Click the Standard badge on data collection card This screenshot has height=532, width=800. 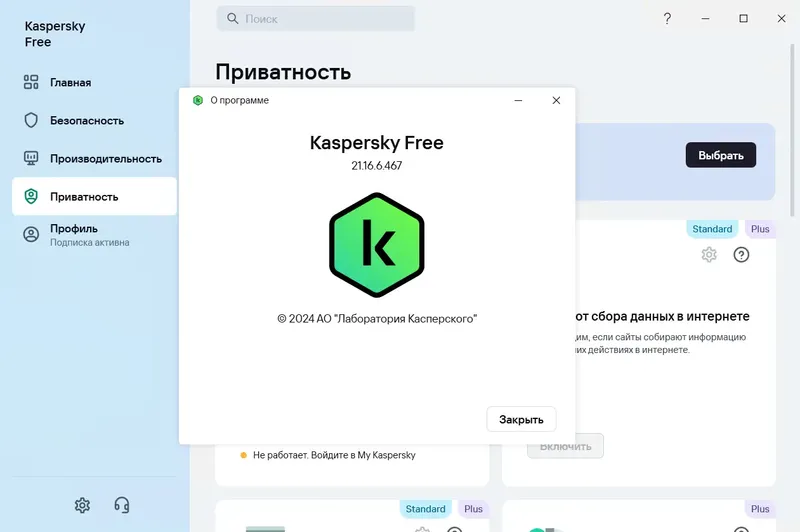712,229
